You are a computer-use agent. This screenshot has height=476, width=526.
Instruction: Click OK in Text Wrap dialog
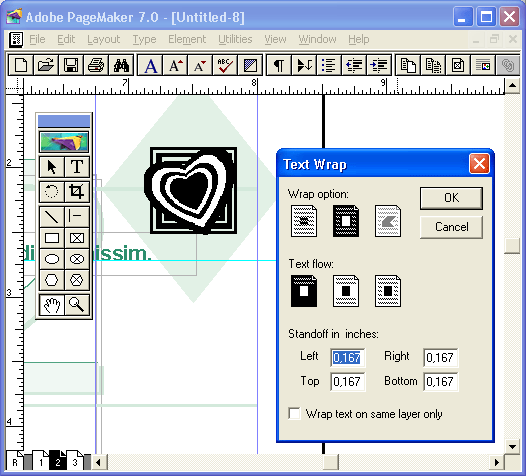coord(451,198)
